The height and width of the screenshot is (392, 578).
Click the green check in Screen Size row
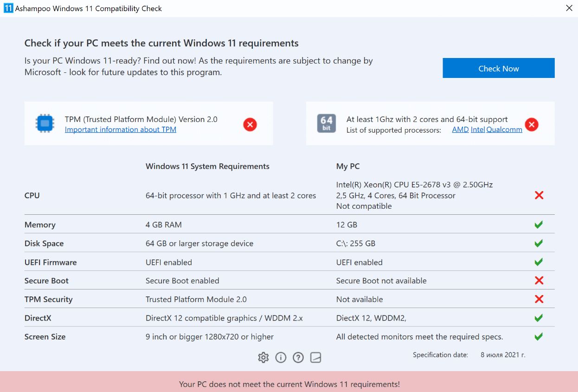click(539, 336)
